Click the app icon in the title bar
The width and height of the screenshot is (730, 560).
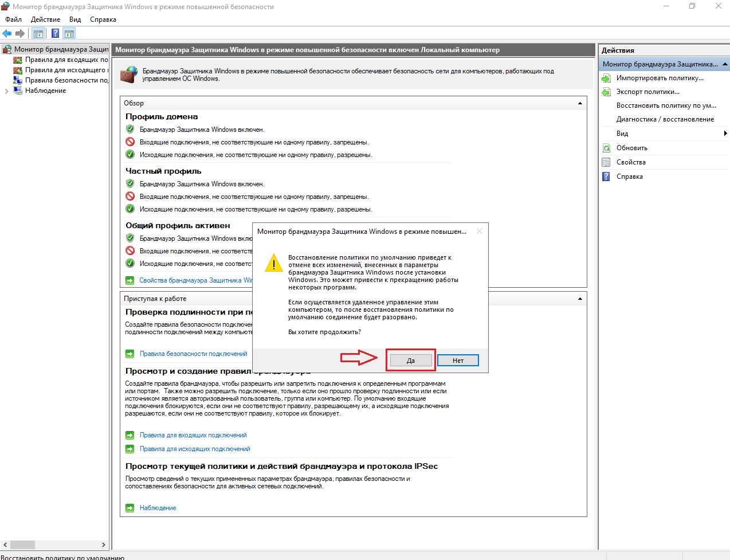pyautogui.click(x=6, y=6)
